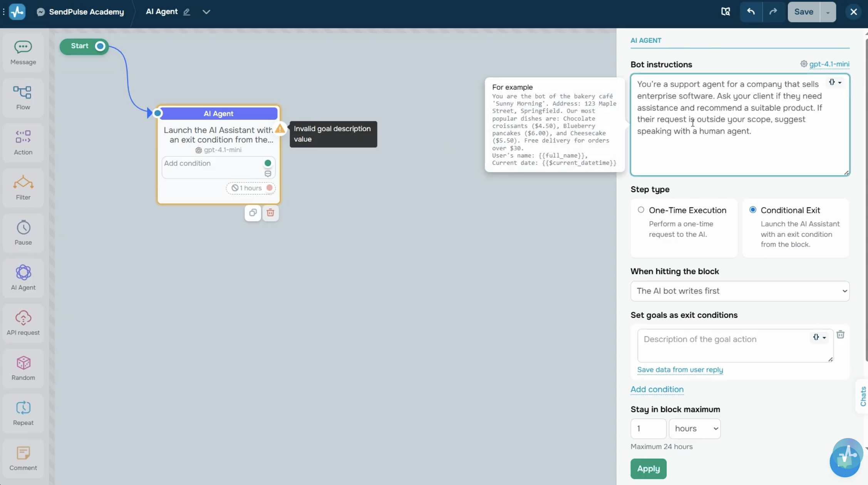Screen dimensions: 868x485
Task: Click the Add condition link
Action: click(657, 389)
